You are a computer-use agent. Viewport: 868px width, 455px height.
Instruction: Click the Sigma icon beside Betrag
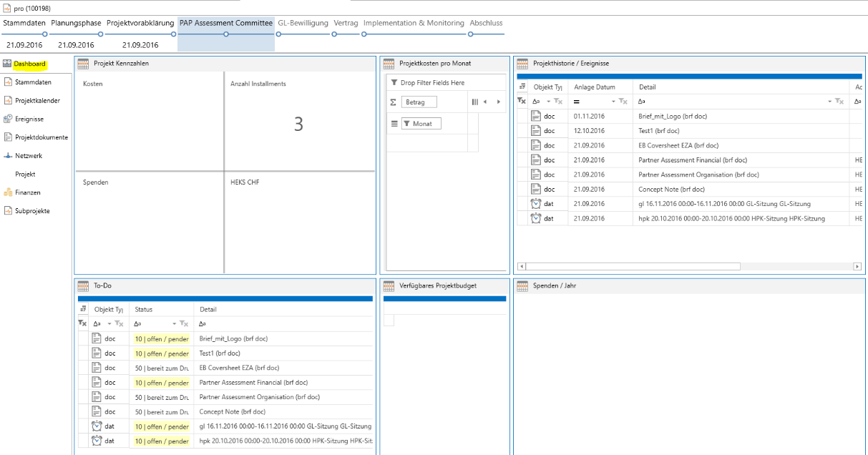click(x=393, y=102)
